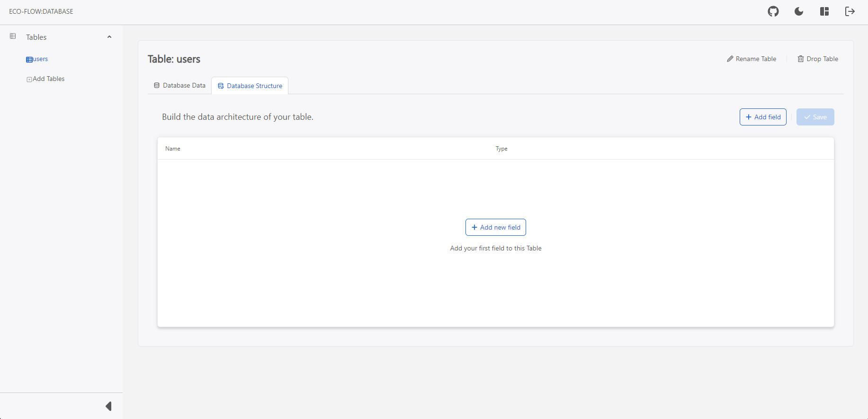Click the logout icon
Viewport: 868px width, 419px height.
[x=850, y=11]
